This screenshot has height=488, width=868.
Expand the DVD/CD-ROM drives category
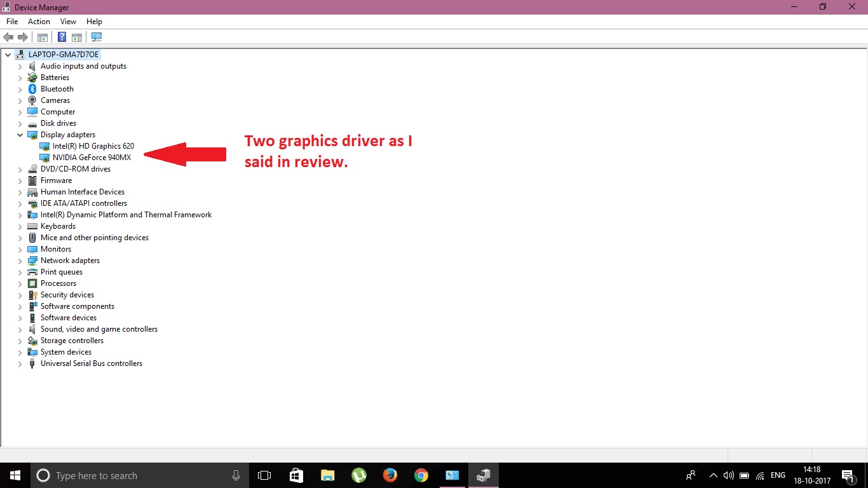click(20, 169)
